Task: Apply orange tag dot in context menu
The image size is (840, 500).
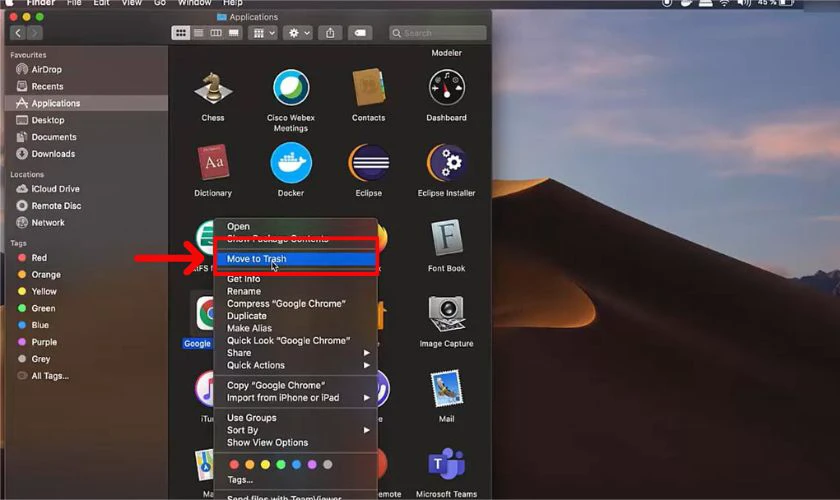Action: [250, 465]
